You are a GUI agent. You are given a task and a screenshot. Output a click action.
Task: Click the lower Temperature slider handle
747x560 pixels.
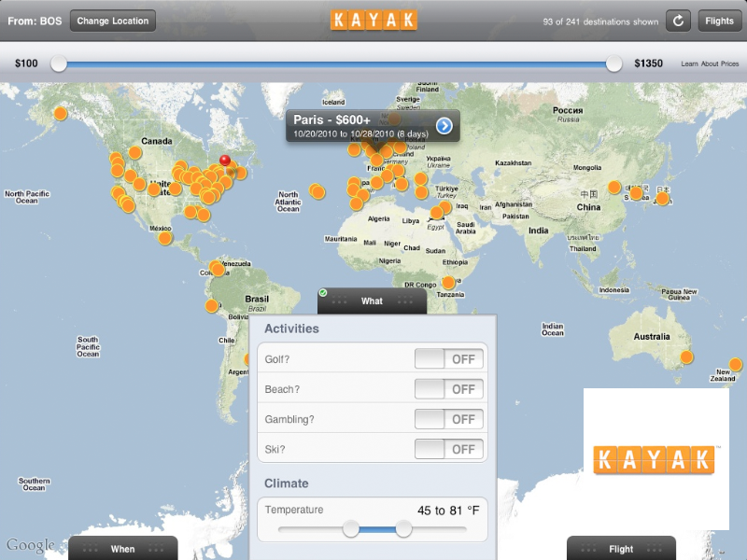point(351,529)
